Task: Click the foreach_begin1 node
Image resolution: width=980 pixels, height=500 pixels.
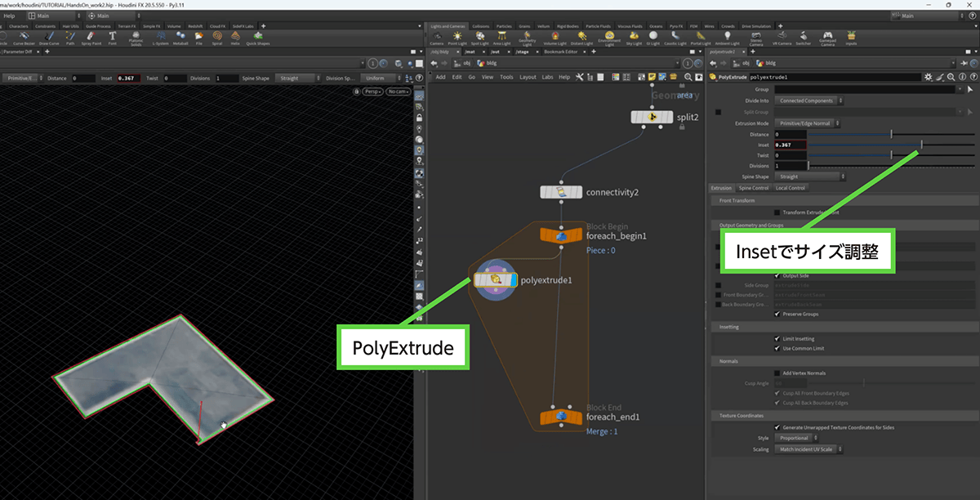Action: (x=561, y=236)
